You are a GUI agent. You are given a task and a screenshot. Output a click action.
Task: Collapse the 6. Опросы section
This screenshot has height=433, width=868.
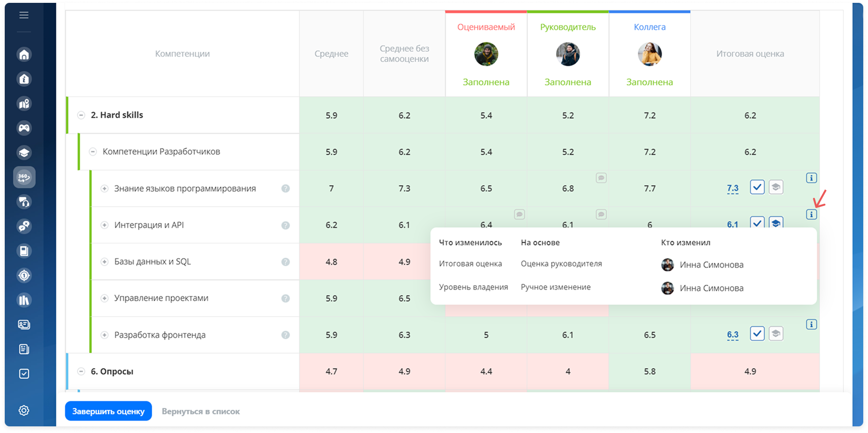click(x=81, y=371)
